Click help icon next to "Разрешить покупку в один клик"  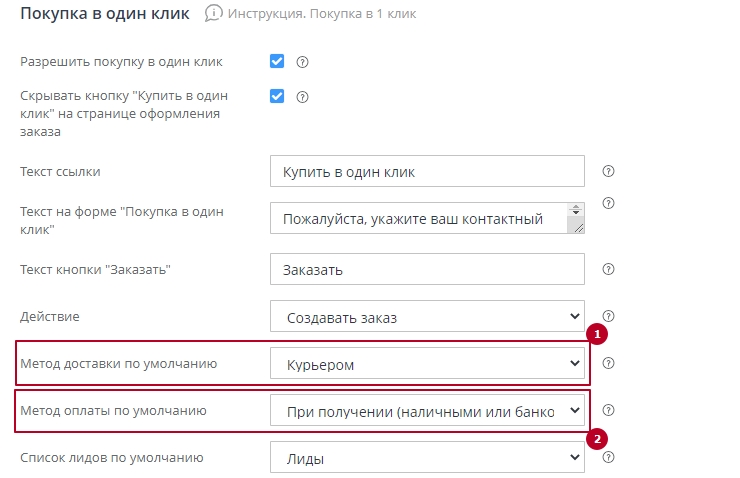click(x=302, y=62)
